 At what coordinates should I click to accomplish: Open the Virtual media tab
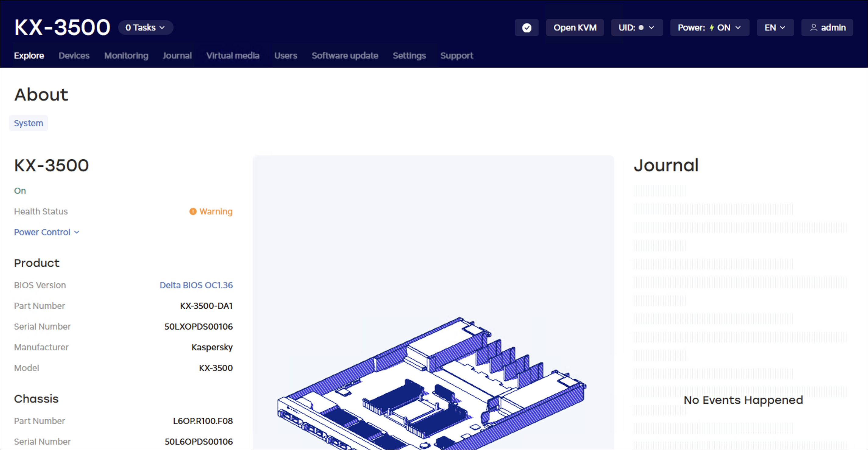[x=233, y=55]
